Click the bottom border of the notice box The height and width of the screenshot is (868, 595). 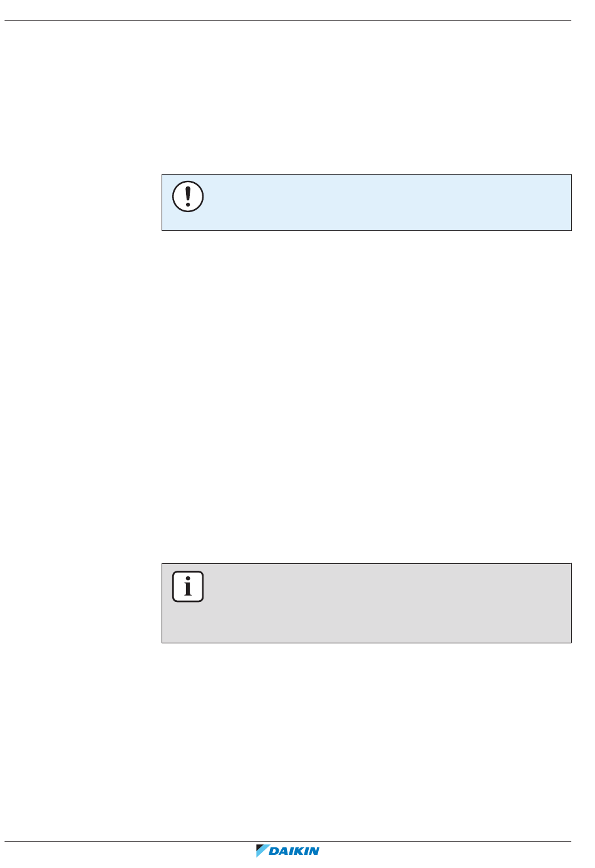click(366, 230)
